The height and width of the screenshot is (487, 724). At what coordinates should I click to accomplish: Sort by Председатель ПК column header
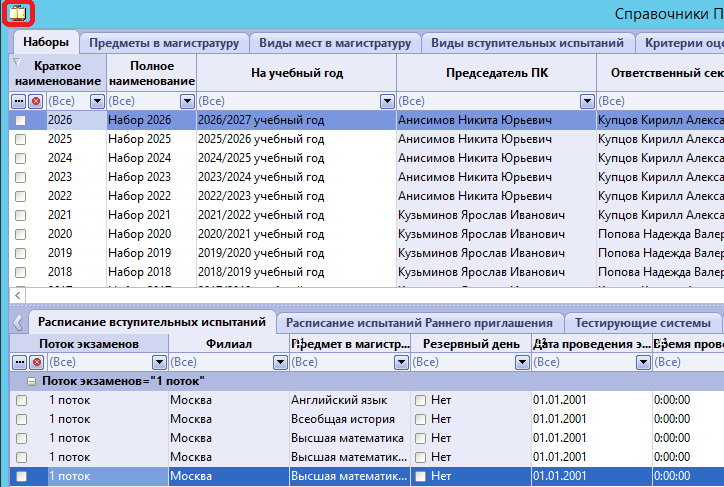coord(496,73)
